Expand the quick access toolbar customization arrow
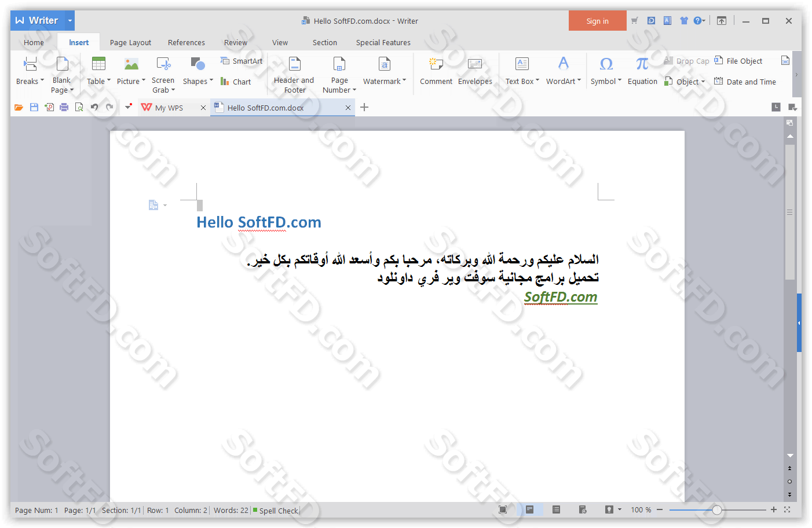Image resolution: width=812 pixels, height=528 pixels. click(129, 107)
